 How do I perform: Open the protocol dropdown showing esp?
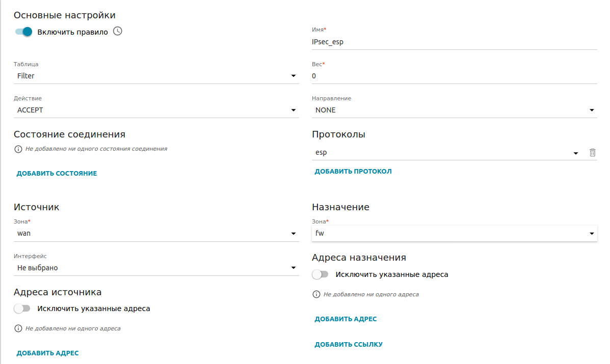pos(446,153)
